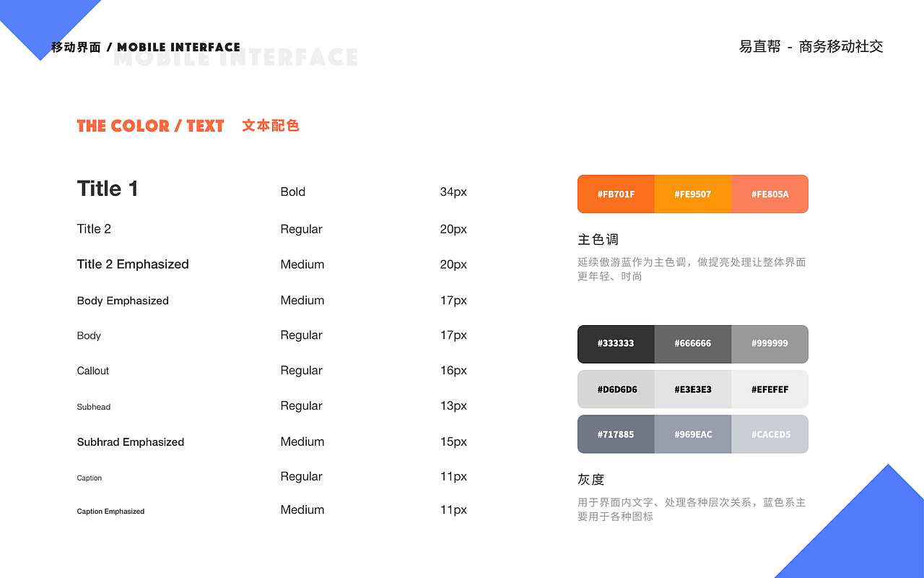924x578 pixels.
Task: Click the 主色调 section label
Action: click(x=598, y=240)
